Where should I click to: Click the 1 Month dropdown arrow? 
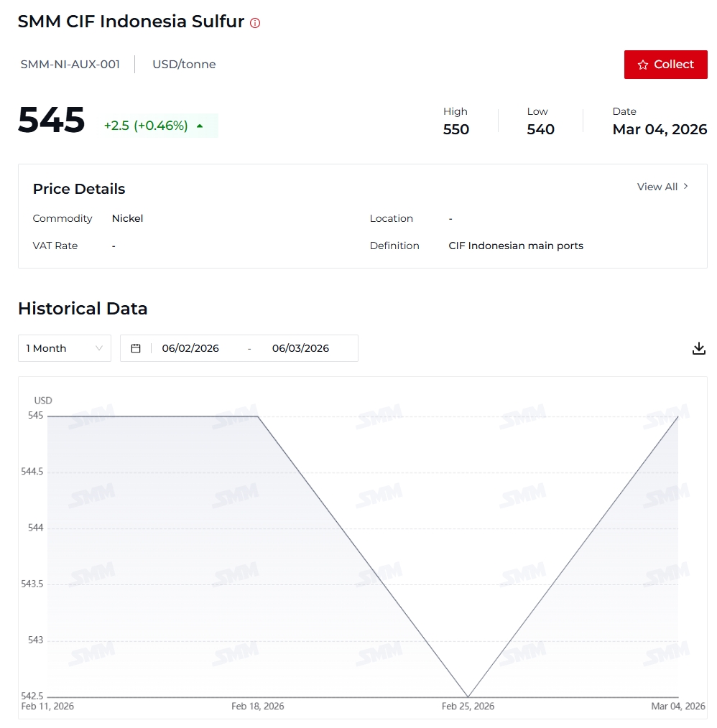point(99,348)
